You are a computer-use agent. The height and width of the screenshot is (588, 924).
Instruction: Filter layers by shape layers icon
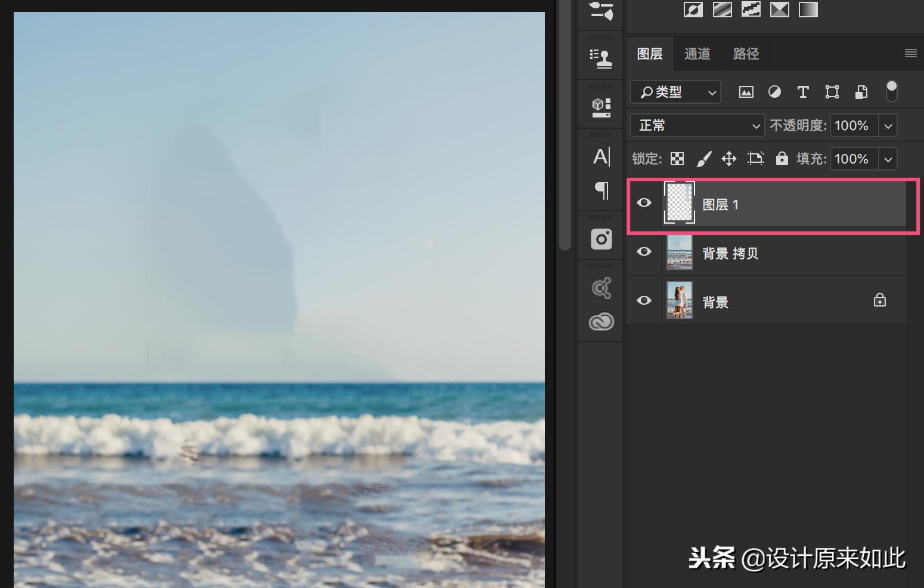832,92
